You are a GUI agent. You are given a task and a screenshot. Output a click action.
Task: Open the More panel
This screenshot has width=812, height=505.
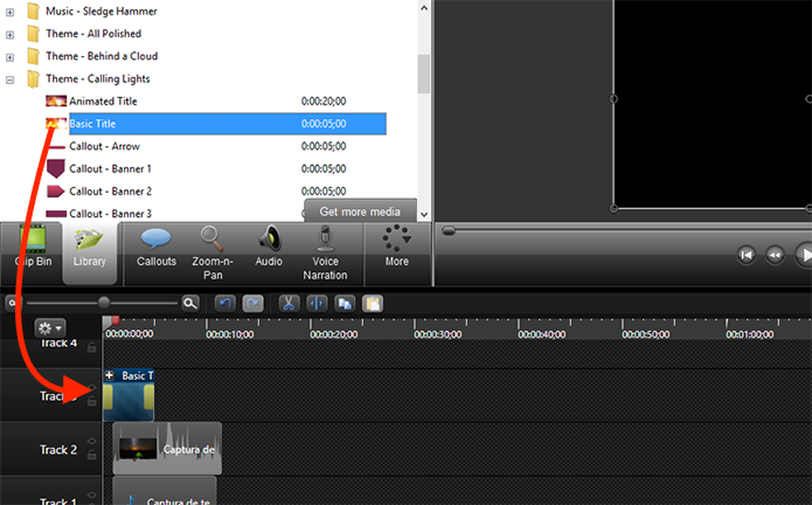(x=397, y=252)
